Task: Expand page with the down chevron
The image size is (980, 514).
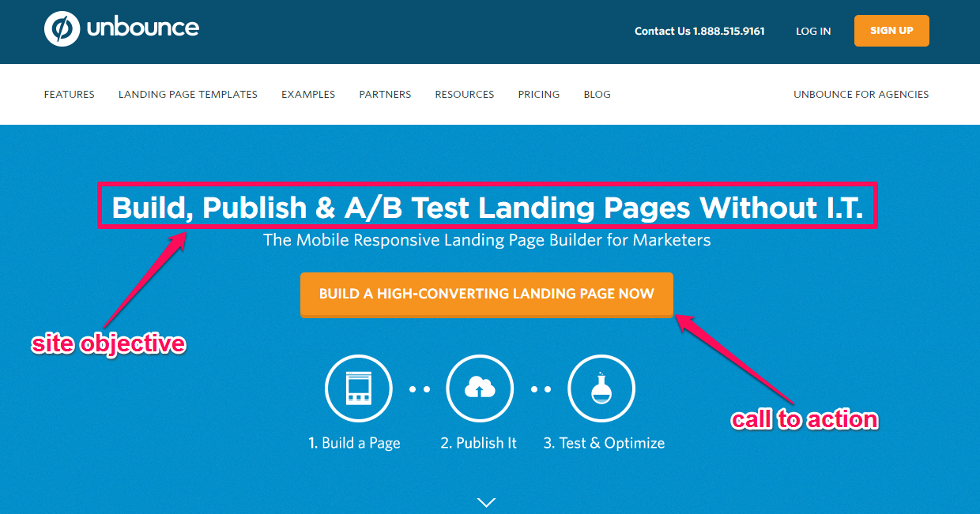Action: 487,502
